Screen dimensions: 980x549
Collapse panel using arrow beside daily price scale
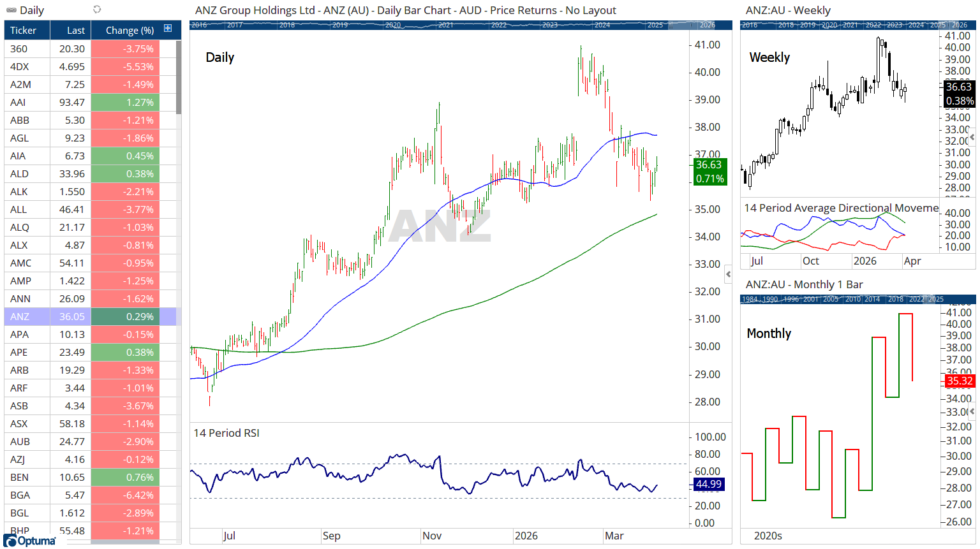[728, 274]
